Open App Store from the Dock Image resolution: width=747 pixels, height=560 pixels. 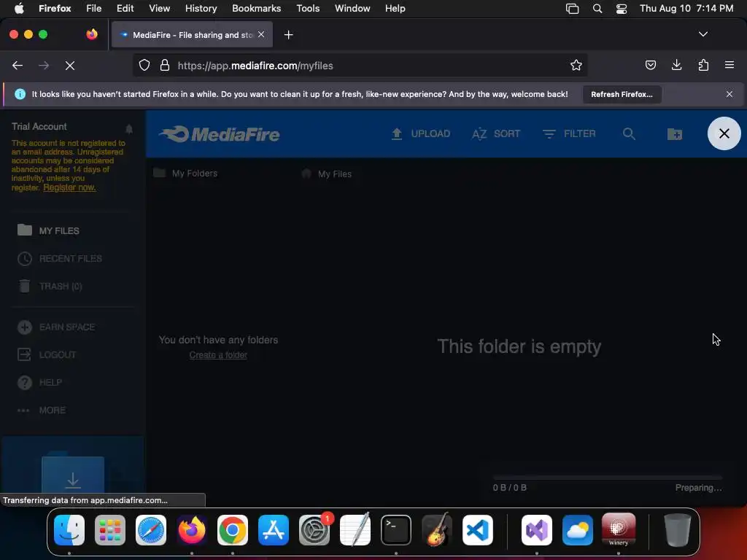[274, 530]
